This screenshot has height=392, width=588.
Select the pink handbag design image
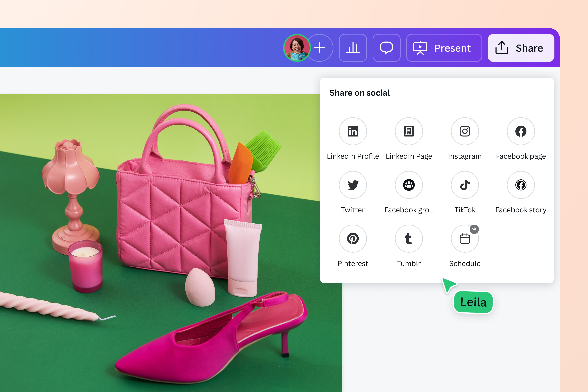160,225
